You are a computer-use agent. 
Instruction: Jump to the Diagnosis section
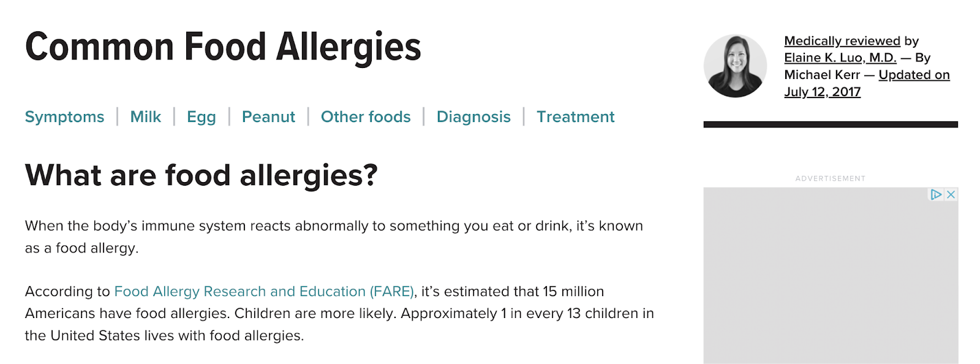coord(474,116)
